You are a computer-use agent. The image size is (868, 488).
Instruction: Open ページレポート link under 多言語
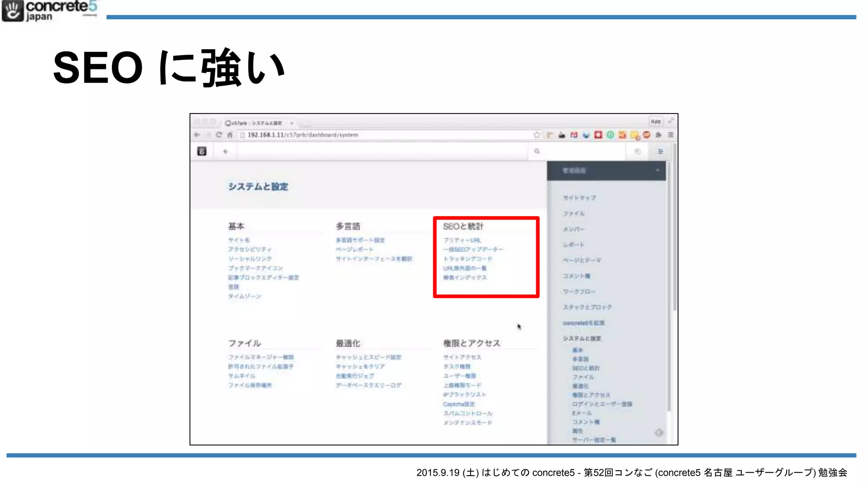pos(354,249)
